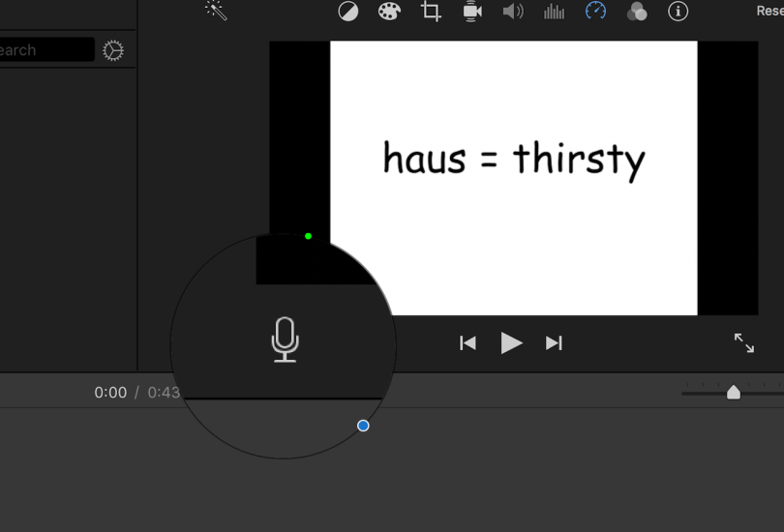Click the microphone voiceover button
Screen dimensions: 784x532
285,340
